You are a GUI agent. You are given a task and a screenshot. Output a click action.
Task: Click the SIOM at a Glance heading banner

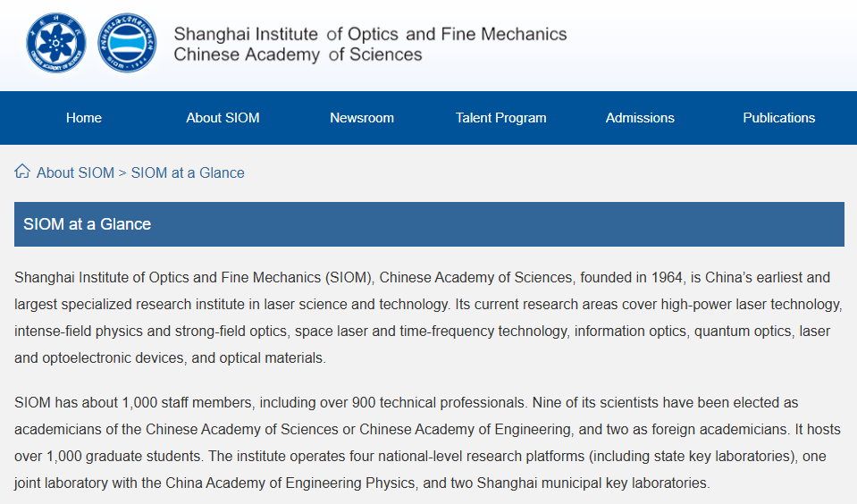pyautogui.click(x=429, y=224)
